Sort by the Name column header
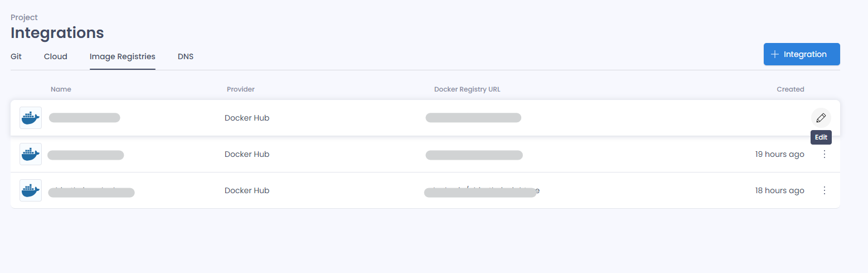This screenshot has height=273, width=868. tap(61, 89)
